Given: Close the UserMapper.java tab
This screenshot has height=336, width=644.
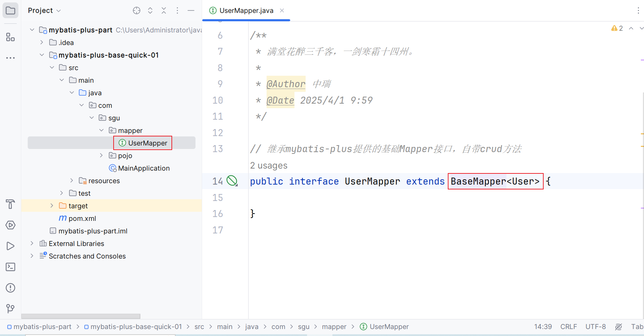Looking at the screenshot, I should 282,10.
